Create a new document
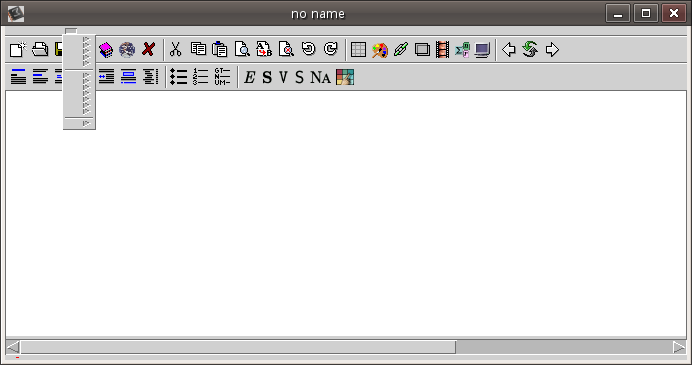This screenshot has height=365, width=692. tap(18, 49)
